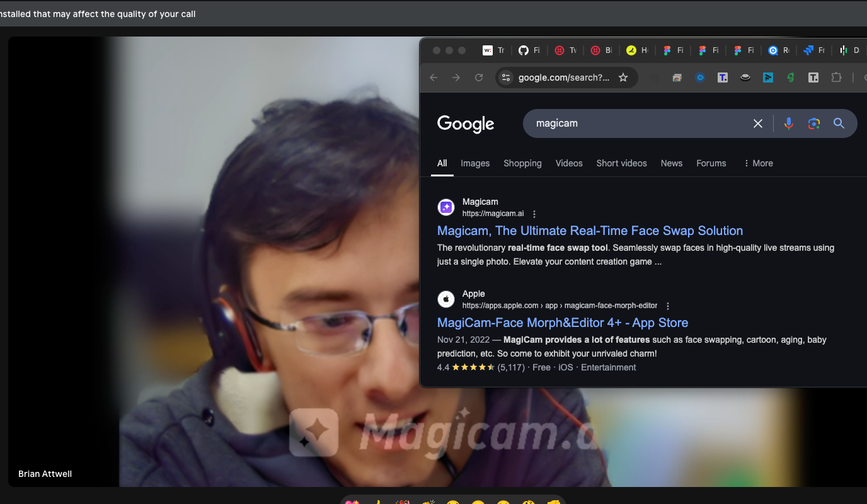Switch to the Short videos tab
Screen dimensions: 867x504
pos(622,163)
